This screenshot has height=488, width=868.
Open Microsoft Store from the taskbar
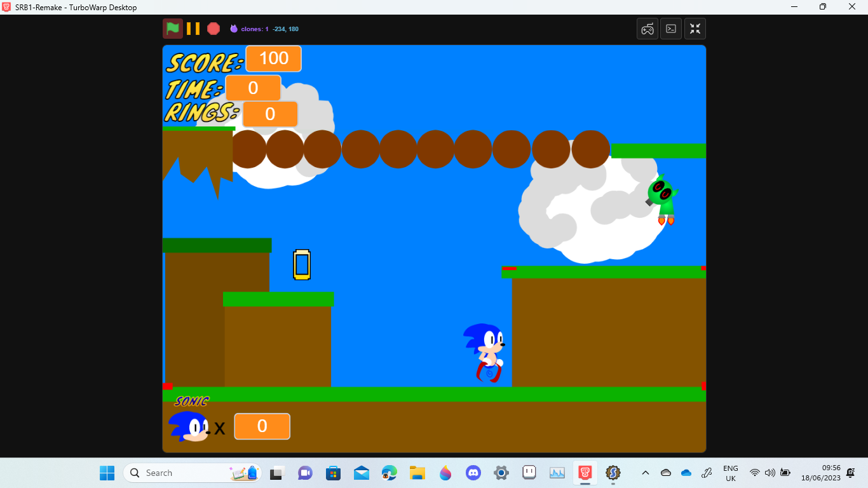tap(333, 473)
